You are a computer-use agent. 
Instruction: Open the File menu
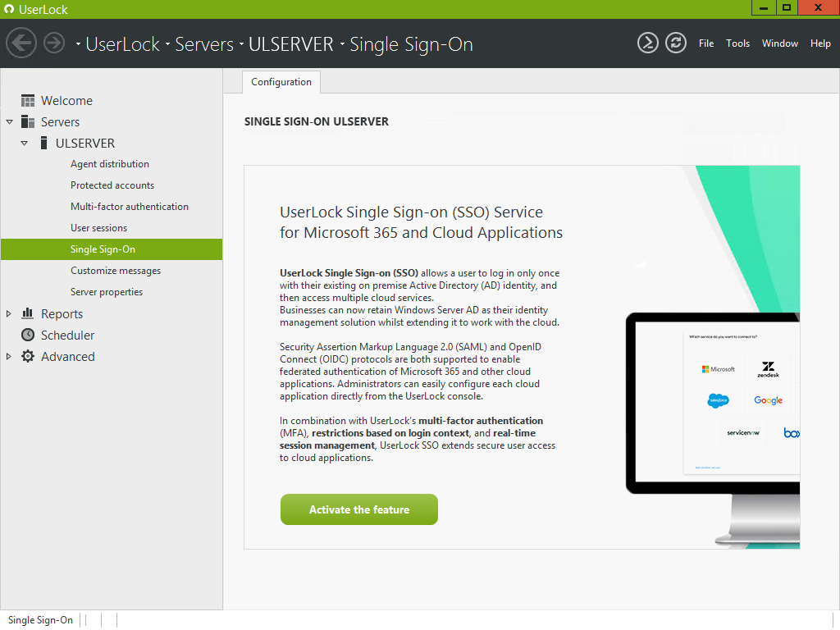(x=706, y=43)
